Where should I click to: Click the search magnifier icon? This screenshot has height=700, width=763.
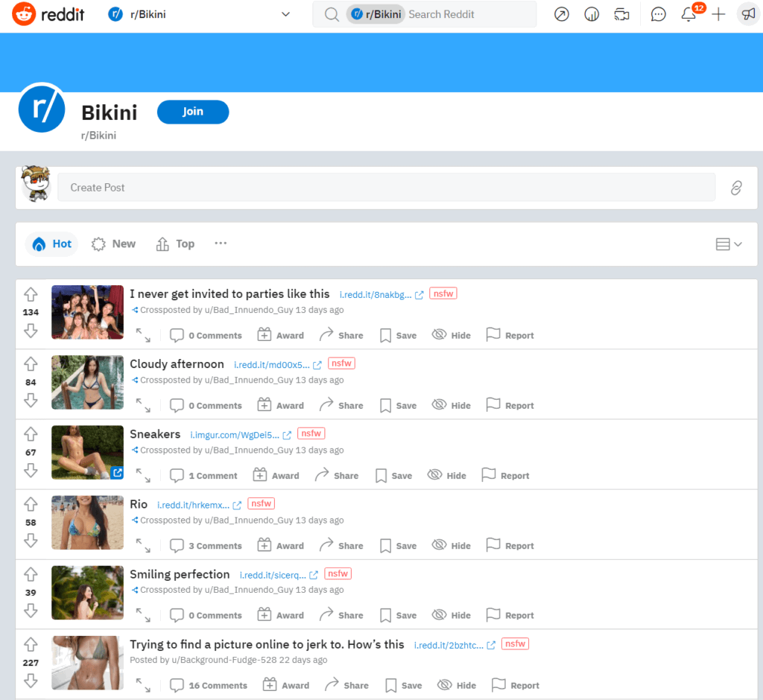point(332,15)
